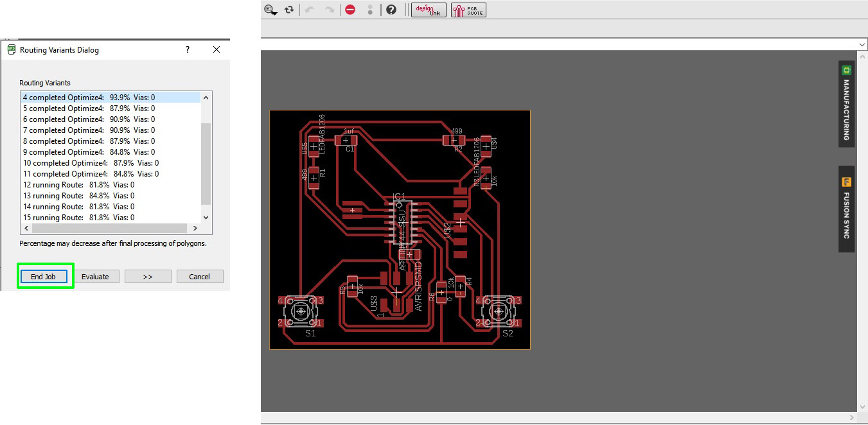Open the Manufacturing side panel tab
Viewport: 868px width, 425px height.
click(x=846, y=105)
